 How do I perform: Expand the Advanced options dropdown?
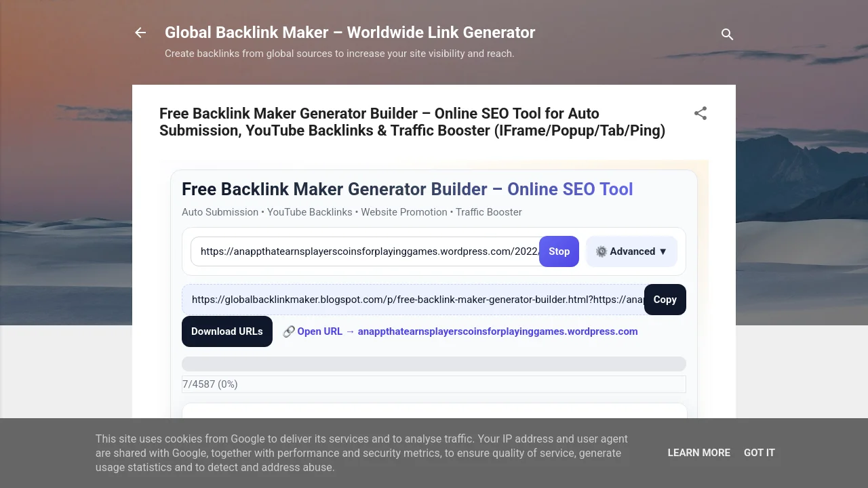click(x=631, y=251)
